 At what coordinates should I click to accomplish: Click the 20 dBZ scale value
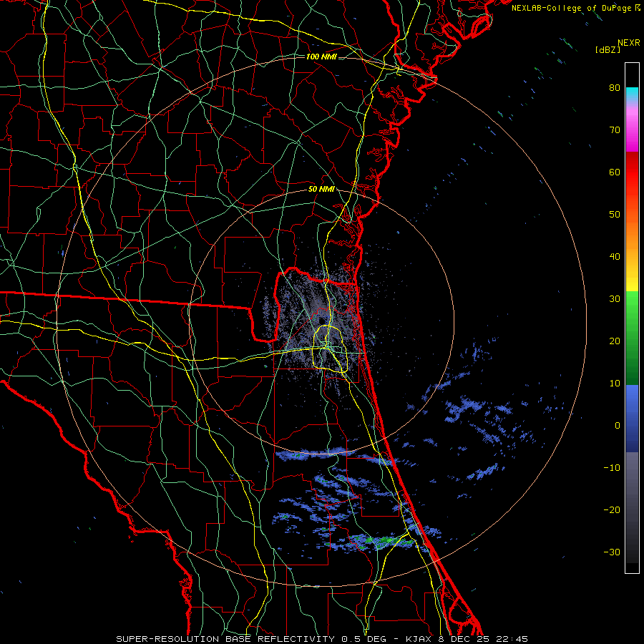coord(615,341)
